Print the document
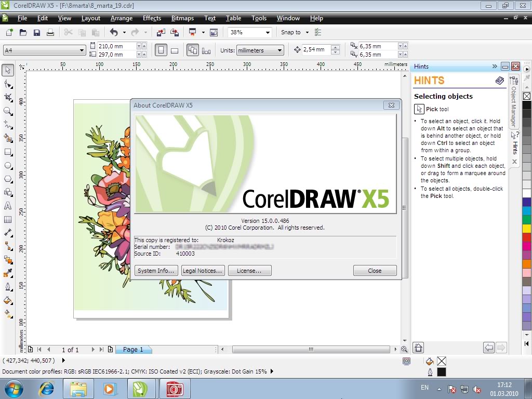The height and width of the screenshot is (399, 532). pyautogui.click(x=50, y=32)
